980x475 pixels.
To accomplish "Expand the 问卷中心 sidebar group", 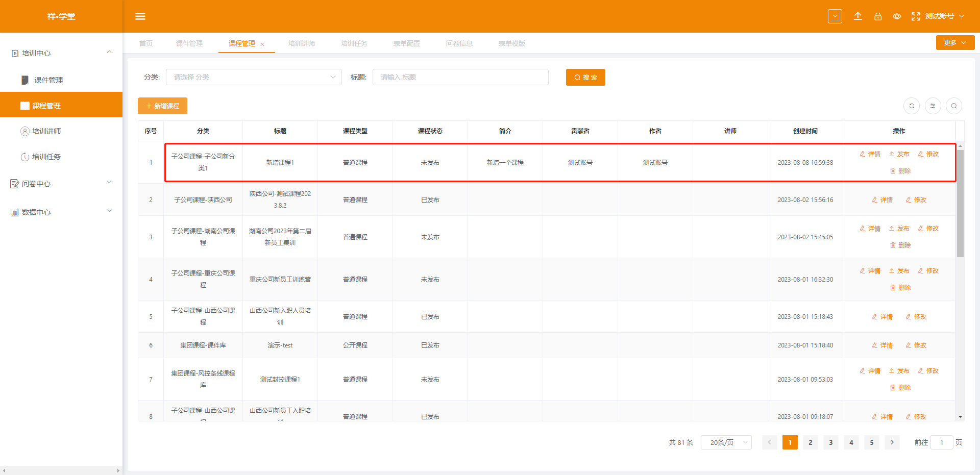I will tap(61, 184).
